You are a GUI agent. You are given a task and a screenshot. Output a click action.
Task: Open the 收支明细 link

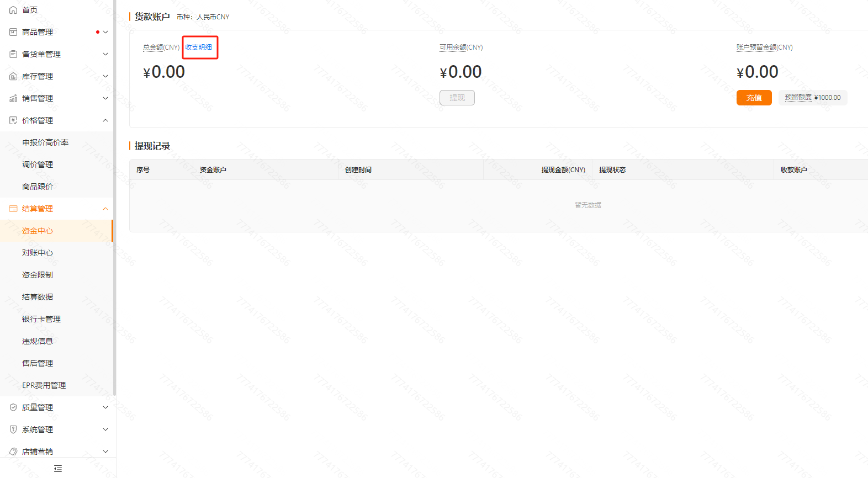[x=199, y=47]
